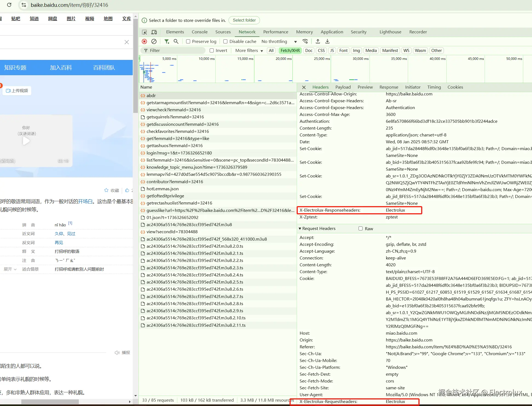
Task: Collapse the Request Headers section
Action: coord(300,229)
